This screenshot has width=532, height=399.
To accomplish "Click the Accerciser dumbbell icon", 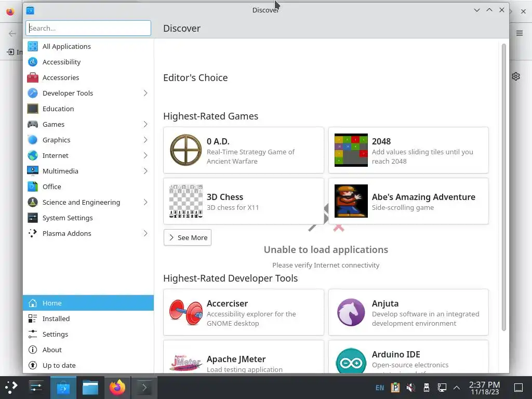I will pyautogui.click(x=186, y=312).
